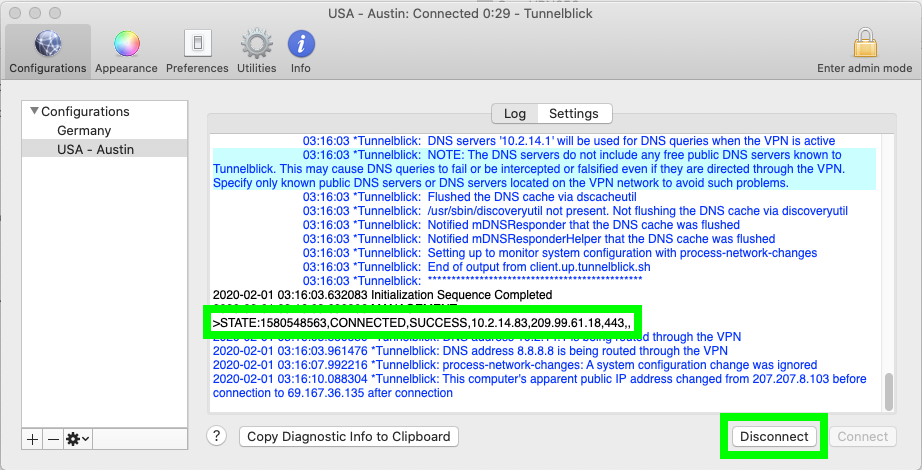
Task: Click 'Setting up to monitor system configuration' line
Action: tap(560, 253)
